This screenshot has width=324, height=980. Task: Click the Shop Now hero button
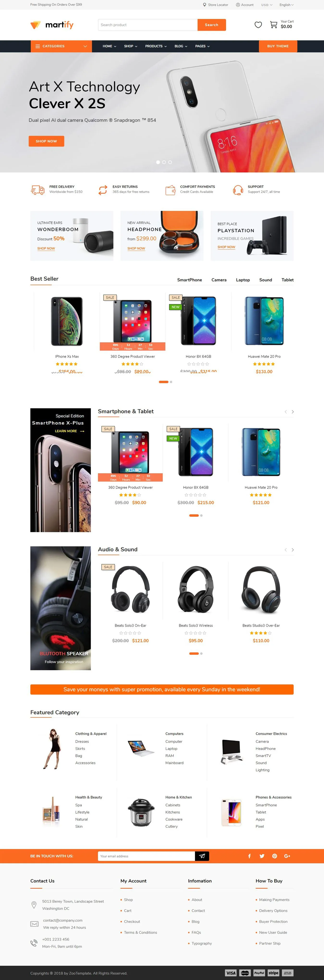tap(46, 141)
